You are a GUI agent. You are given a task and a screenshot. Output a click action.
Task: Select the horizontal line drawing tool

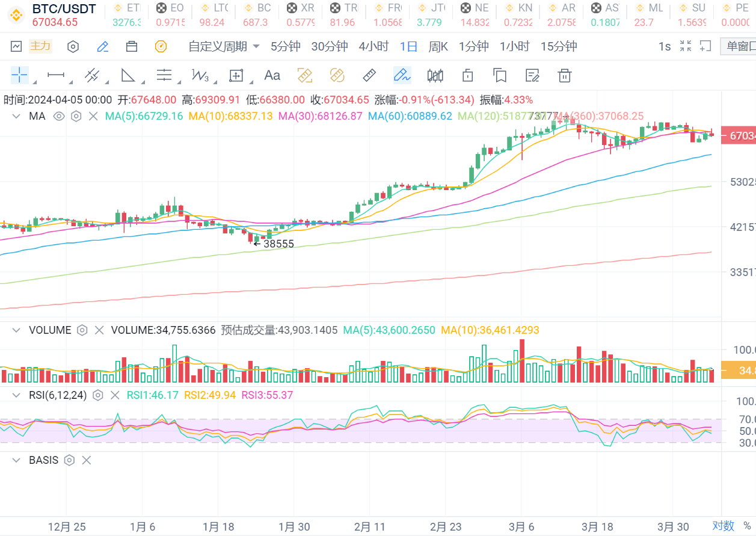56,75
